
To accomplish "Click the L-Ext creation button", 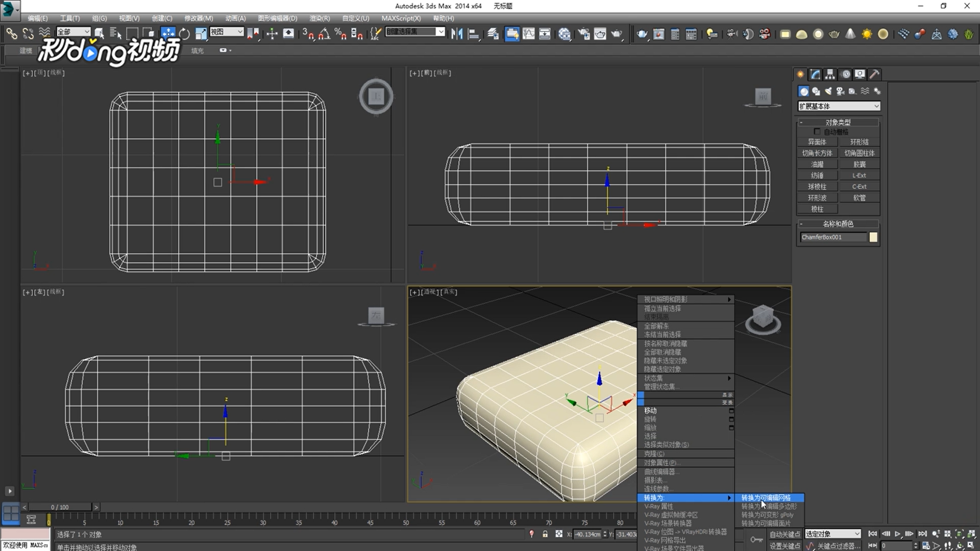I will click(x=860, y=175).
